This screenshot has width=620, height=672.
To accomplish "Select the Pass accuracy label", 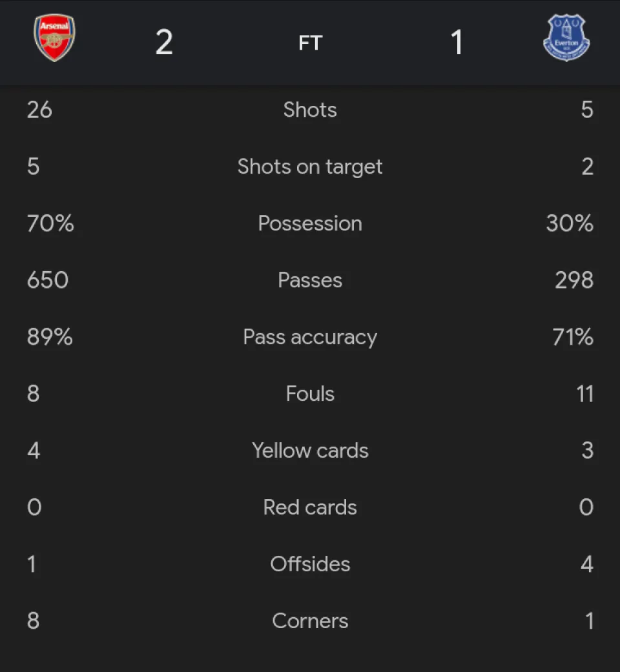I will 310,337.
